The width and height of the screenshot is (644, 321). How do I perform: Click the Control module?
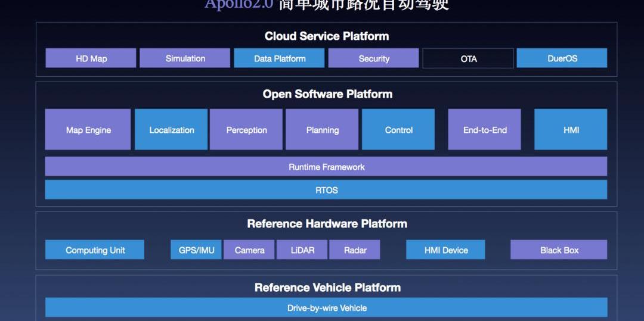[398, 130]
